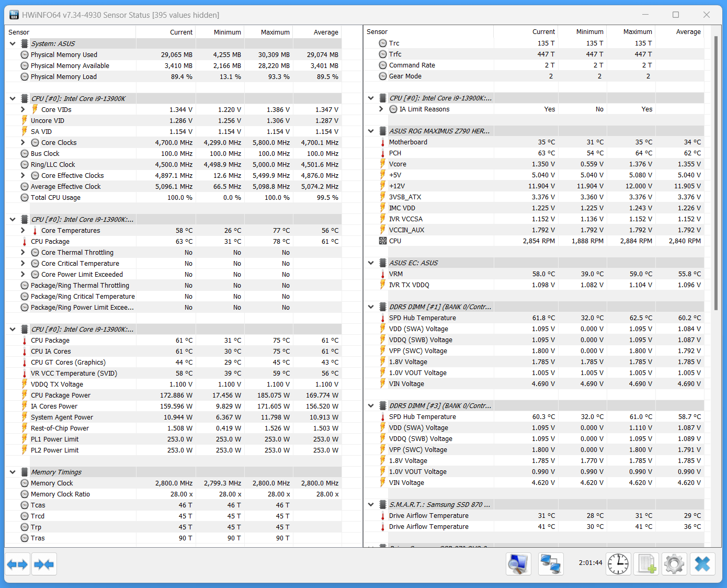The width and height of the screenshot is (727, 588).
Task: Select the Physical Memory Load row
Action: (x=173, y=77)
